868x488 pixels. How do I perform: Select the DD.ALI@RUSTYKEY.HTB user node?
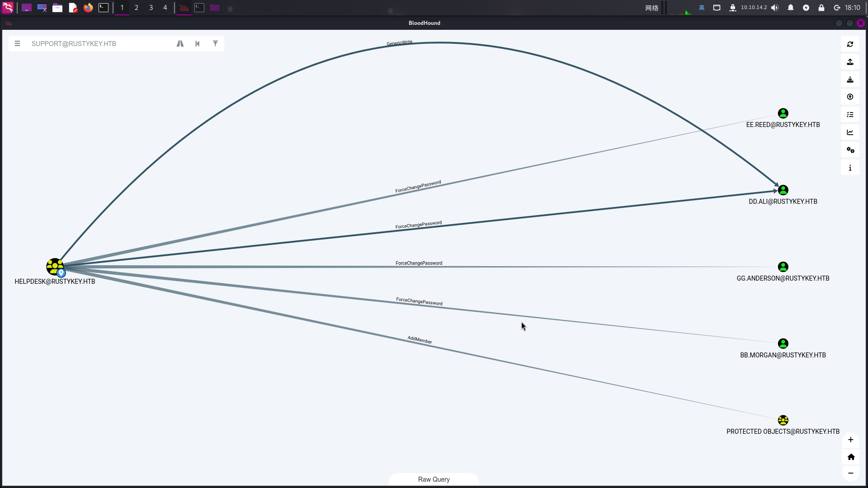point(783,190)
